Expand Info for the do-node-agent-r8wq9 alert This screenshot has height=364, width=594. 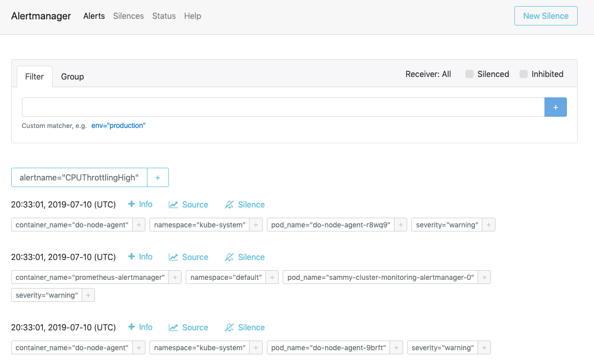click(x=140, y=204)
